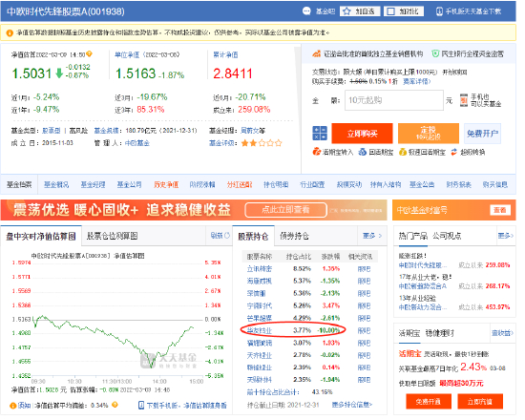Click the 极速回活期宝 money bag icon
Screen dimensions: 525x420
pyautogui.click(x=403, y=152)
